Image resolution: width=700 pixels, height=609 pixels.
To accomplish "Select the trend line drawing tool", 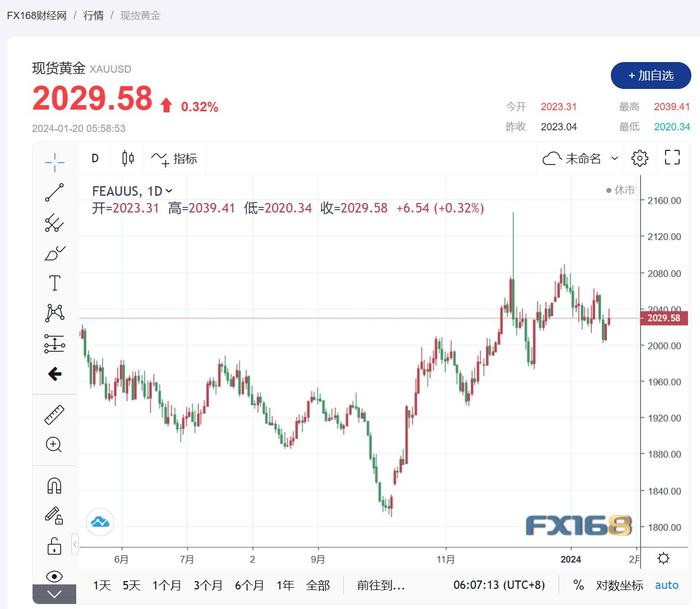I will [54, 193].
